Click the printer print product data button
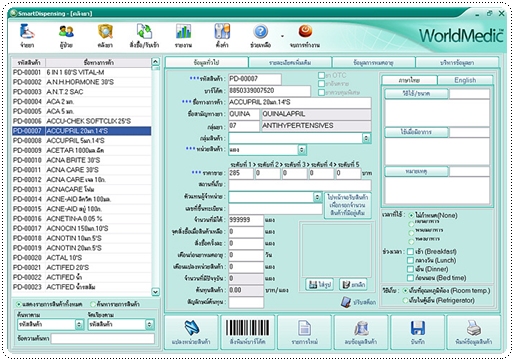Viewport: 514px width, 361px height. [x=474, y=332]
